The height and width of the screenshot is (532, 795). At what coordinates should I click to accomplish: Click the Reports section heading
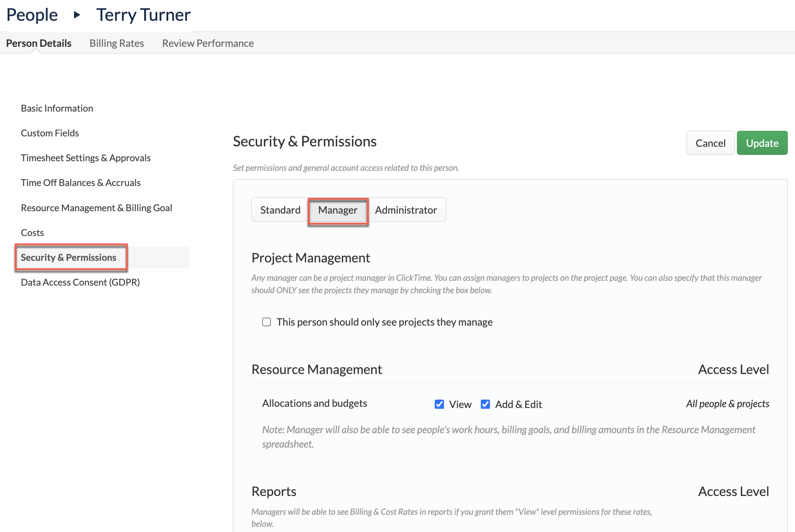[x=274, y=492]
